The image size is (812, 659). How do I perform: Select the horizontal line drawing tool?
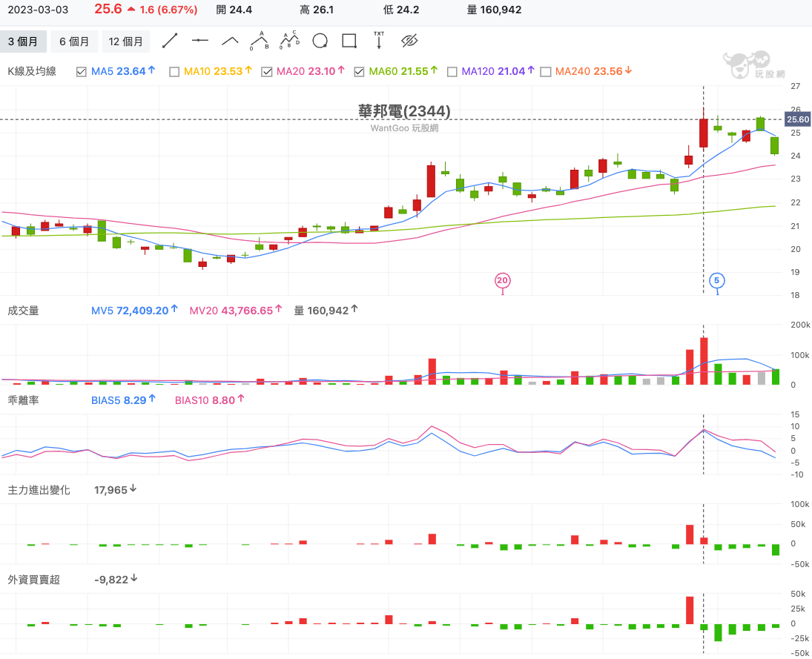point(200,40)
